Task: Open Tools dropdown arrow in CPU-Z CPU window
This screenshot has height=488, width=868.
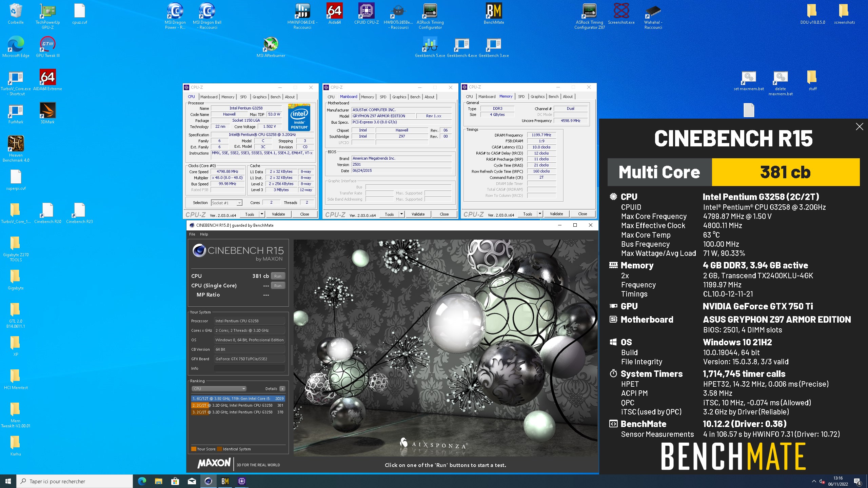Action: pyautogui.click(x=262, y=214)
